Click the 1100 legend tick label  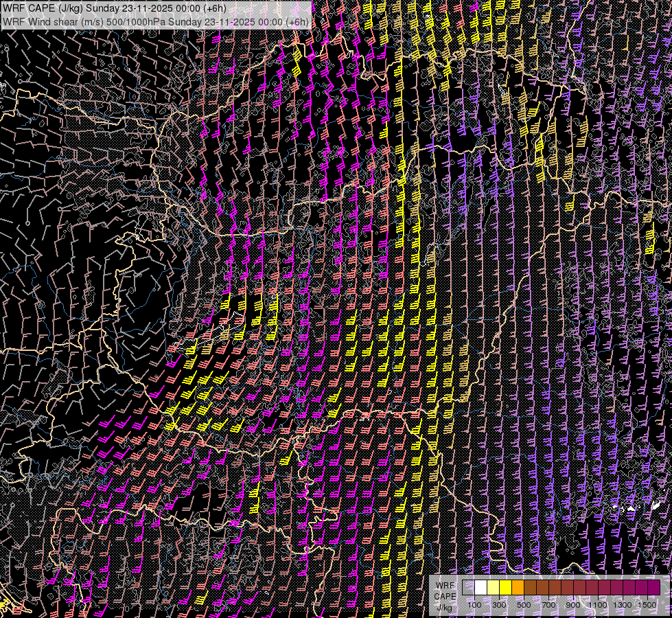pos(598,605)
